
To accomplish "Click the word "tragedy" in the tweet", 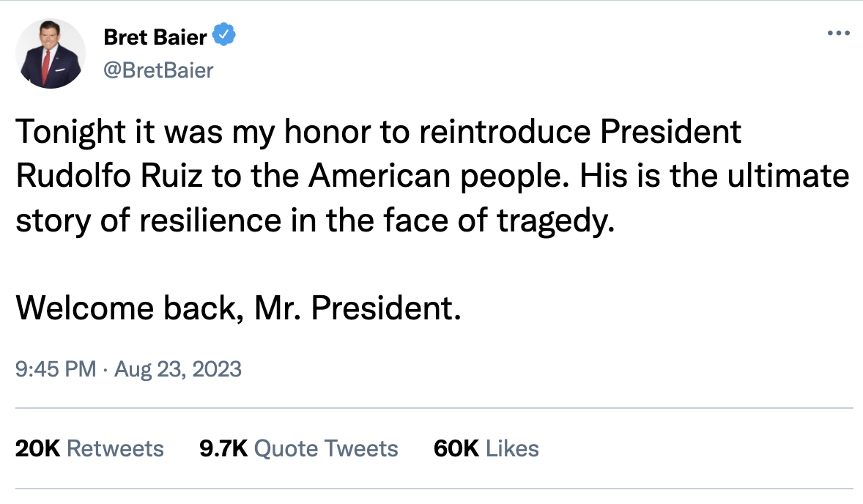I will click(551, 221).
